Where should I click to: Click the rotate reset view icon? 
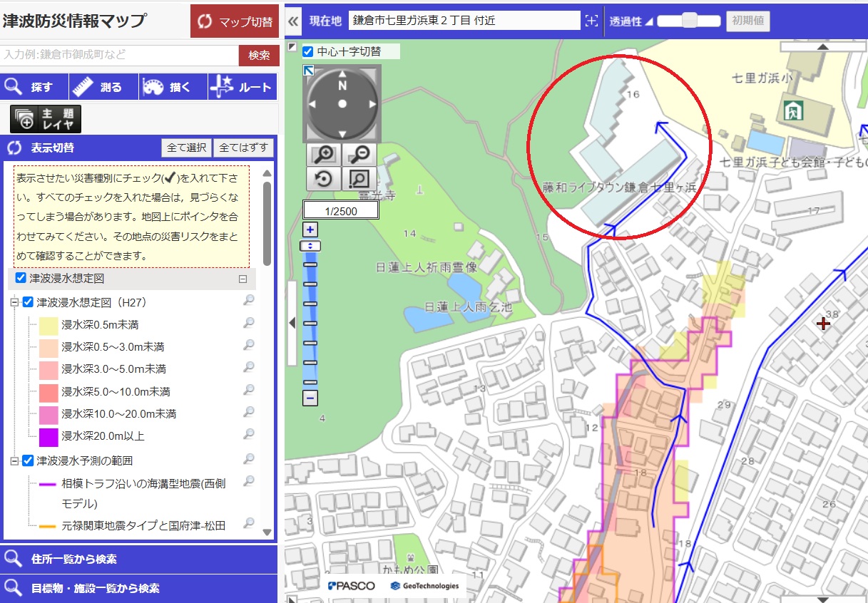coord(324,179)
